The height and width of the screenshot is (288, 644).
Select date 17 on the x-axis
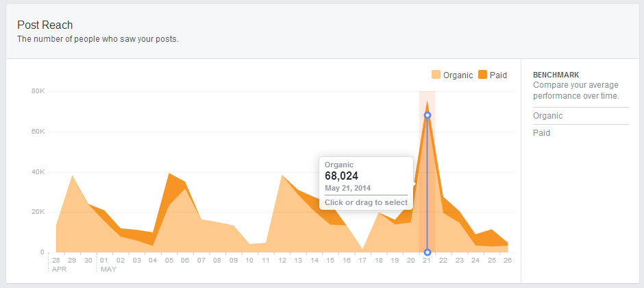pyautogui.click(x=362, y=261)
